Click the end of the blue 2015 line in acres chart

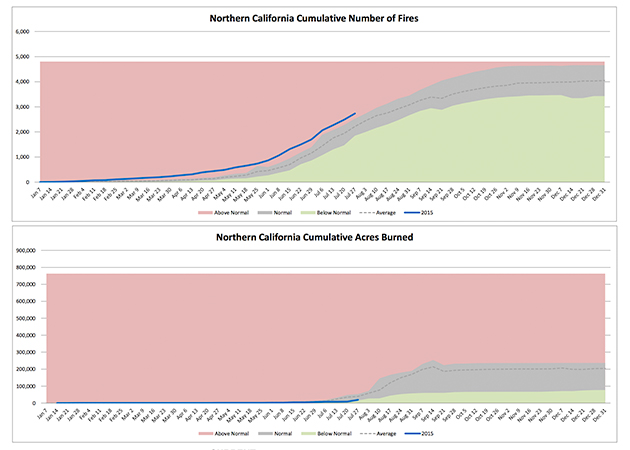coord(358,399)
